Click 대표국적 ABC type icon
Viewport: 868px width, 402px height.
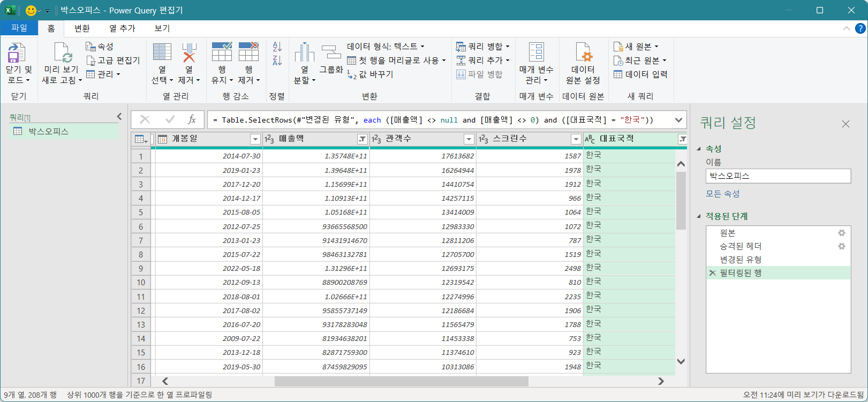[590, 139]
